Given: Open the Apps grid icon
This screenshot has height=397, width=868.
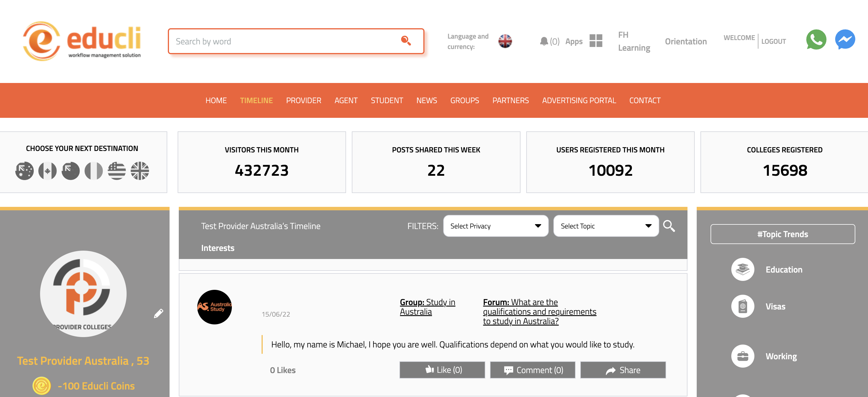Looking at the screenshot, I should pyautogui.click(x=596, y=41).
